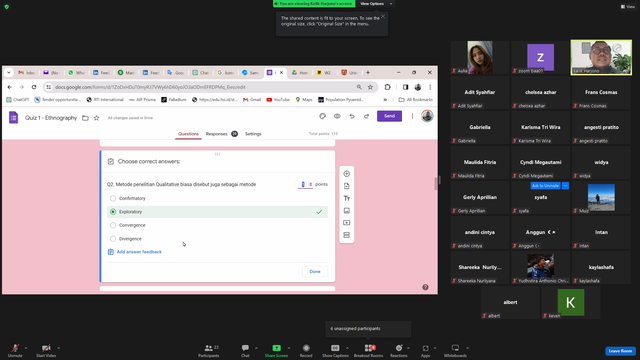The height and width of the screenshot is (360, 640).
Task: Expand caption options arrow next to Show Captions
Action: 347,348
